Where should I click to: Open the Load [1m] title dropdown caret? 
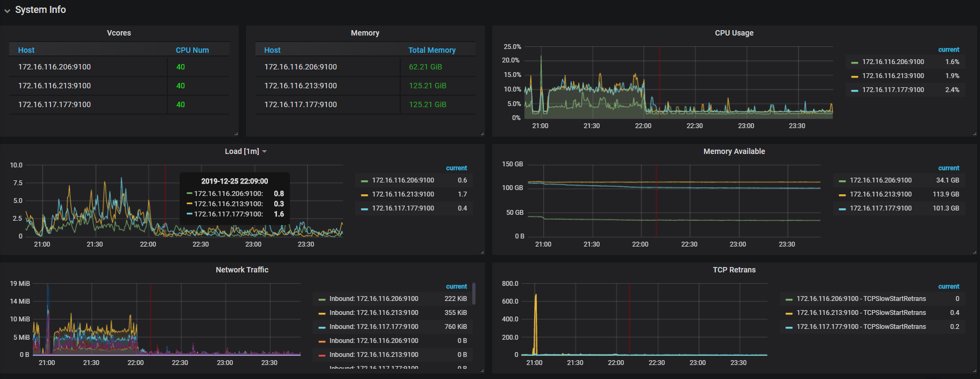pos(265,152)
